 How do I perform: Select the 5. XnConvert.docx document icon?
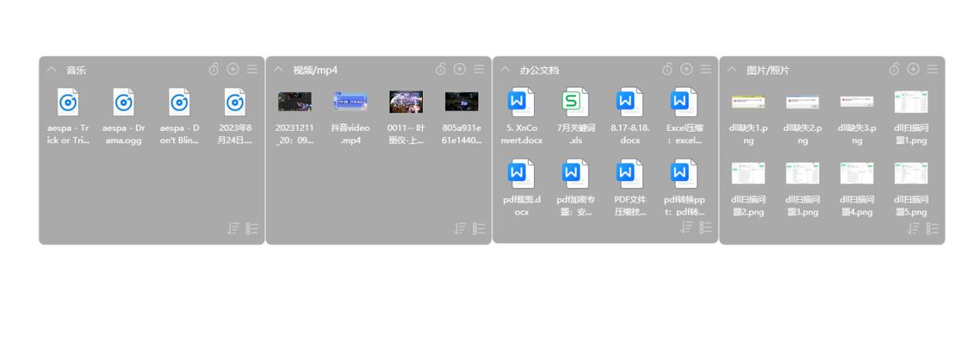521,103
